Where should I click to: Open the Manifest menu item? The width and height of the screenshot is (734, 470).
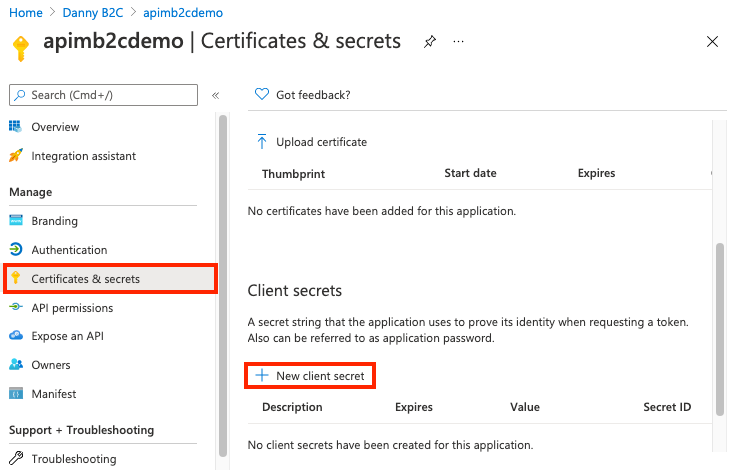click(54, 394)
